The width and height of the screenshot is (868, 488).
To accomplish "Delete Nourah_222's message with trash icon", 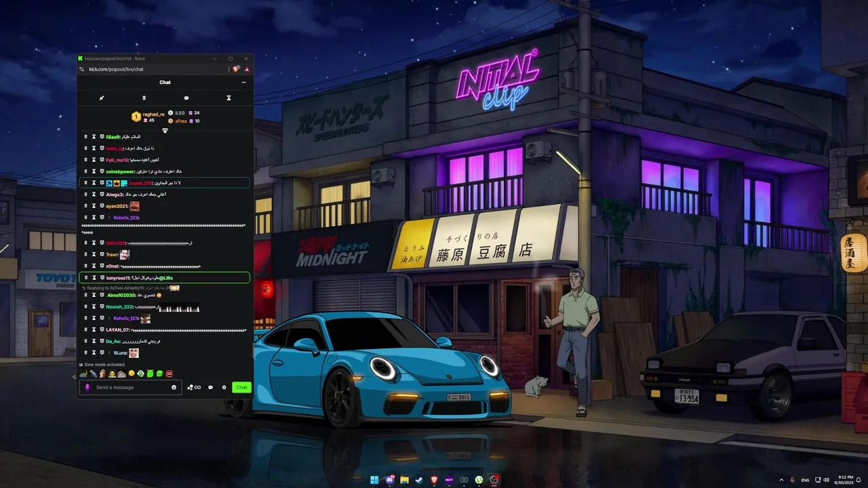I will [x=85, y=307].
